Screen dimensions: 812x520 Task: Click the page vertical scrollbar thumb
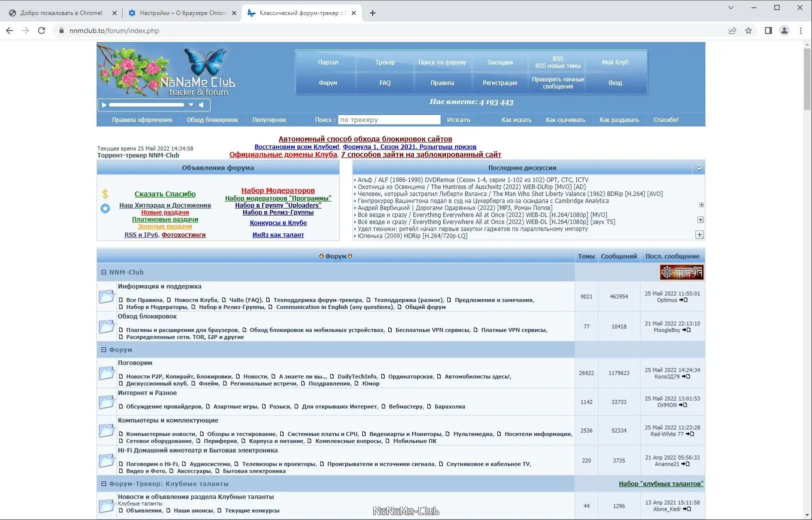(x=807, y=79)
